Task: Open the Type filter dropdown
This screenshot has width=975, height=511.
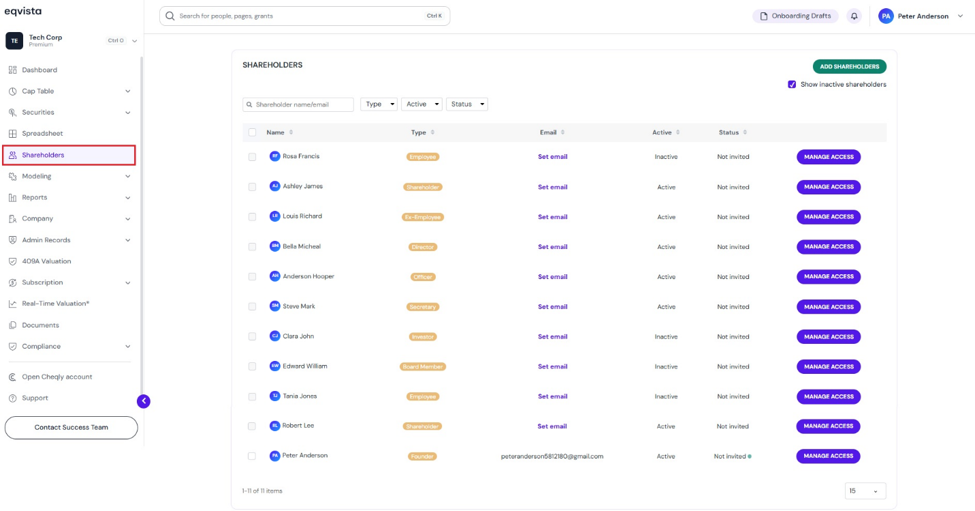Action: (x=379, y=104)
